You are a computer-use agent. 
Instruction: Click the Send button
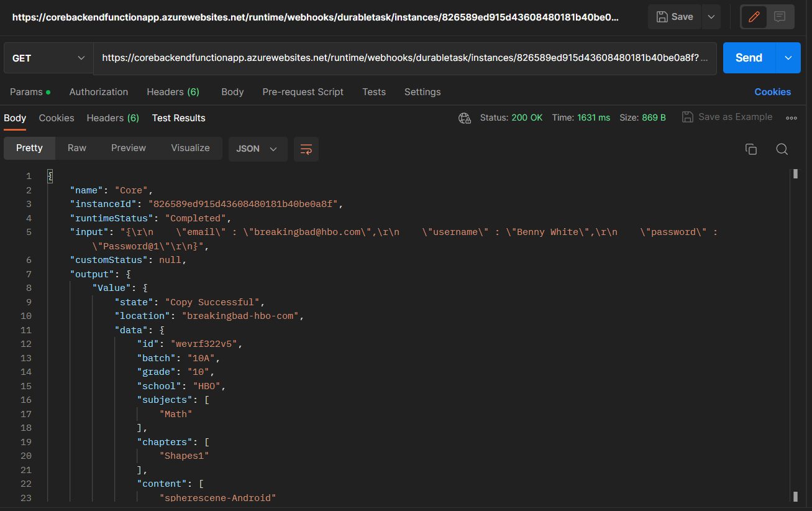(748, 57)
